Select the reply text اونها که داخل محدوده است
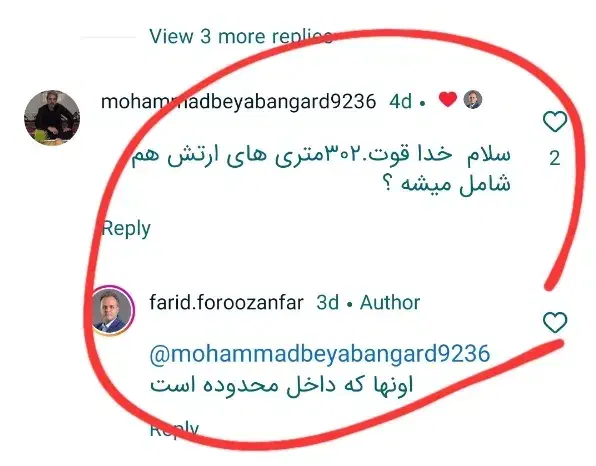 (281, 385)
